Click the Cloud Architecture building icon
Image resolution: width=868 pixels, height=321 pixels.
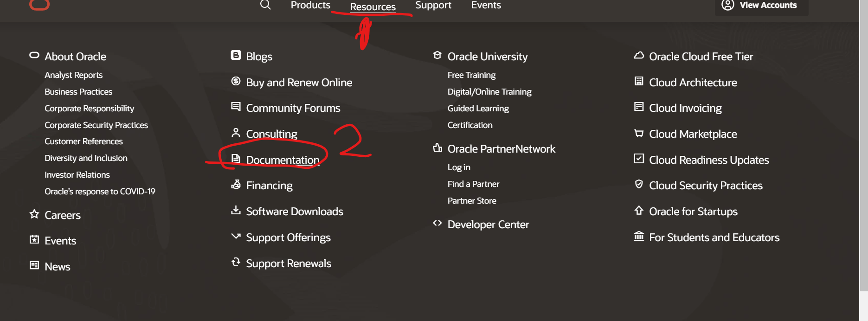[639, 81]
